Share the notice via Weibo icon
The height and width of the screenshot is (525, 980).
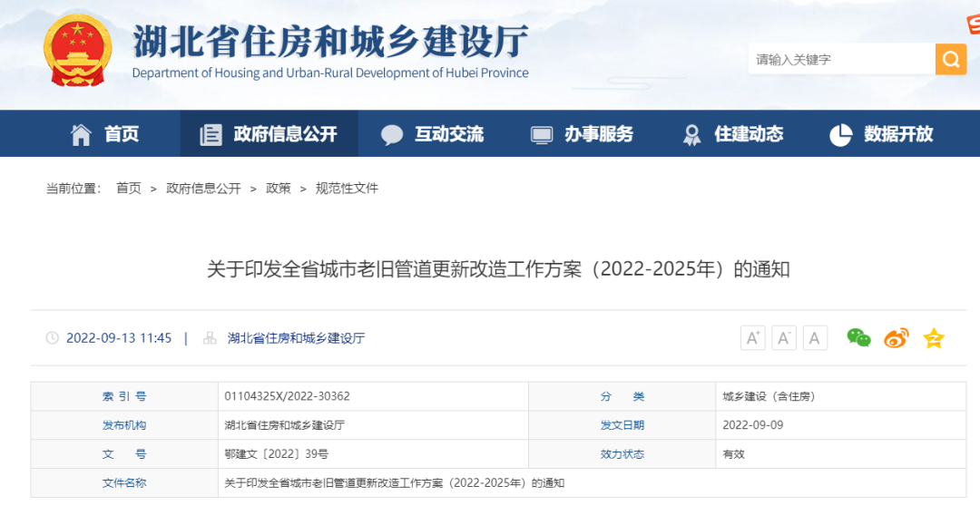897,338
